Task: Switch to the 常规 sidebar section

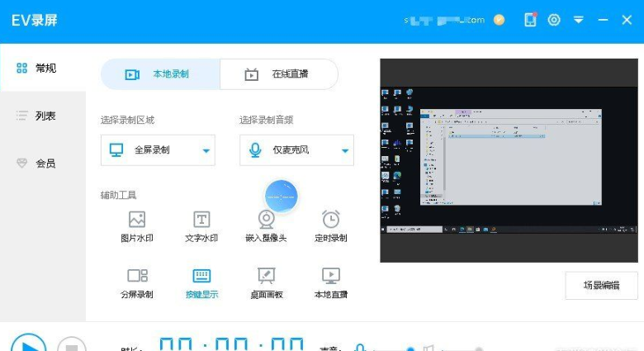Action: pyautogui.click(x=43, y=68)
